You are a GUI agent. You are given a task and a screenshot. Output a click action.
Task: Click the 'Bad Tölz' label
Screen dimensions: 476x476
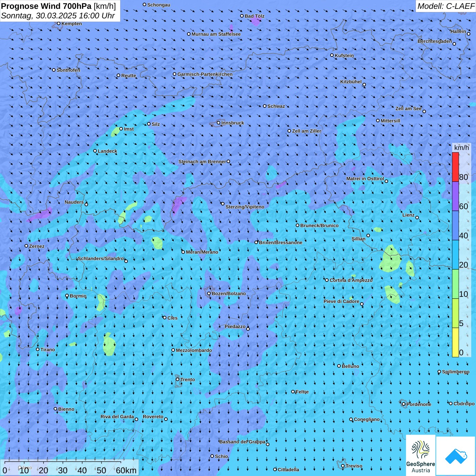point(254,16)
